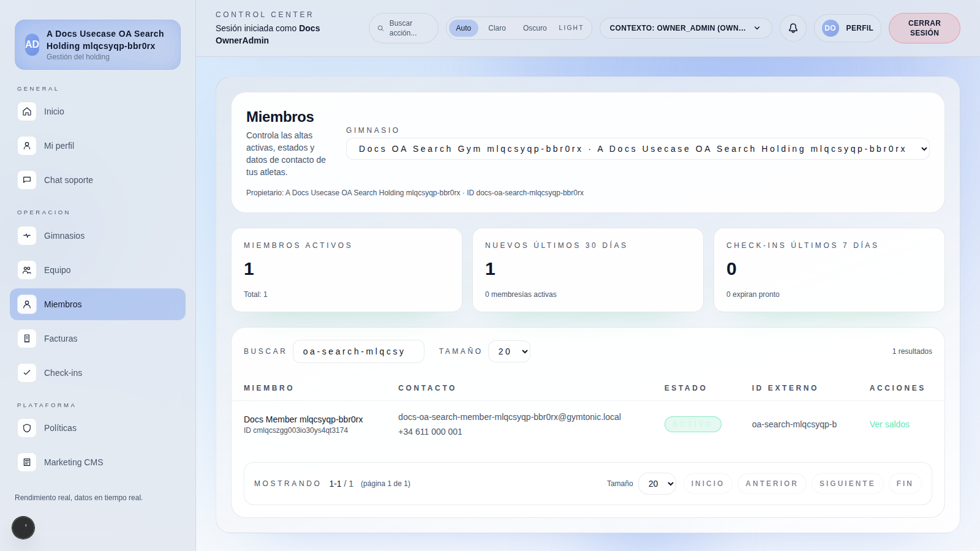Switch to Claro theme
980x551 pixels.
[x=497, y=28]
